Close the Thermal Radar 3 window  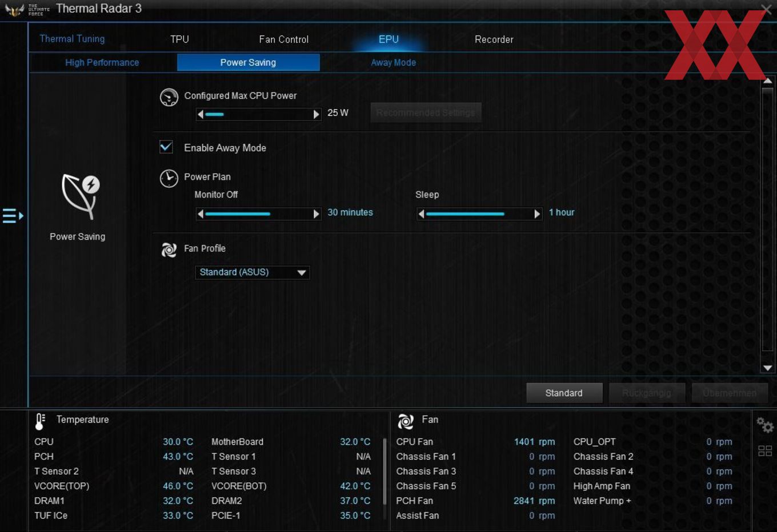(x=767, y=9)
